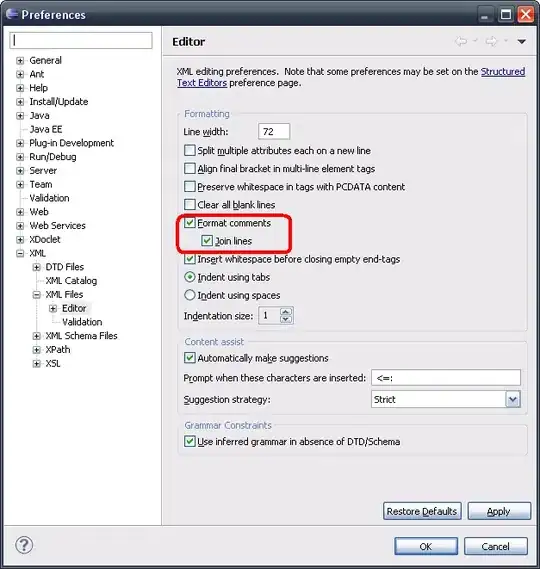Screen dimensions: 540x569
Task: Maximize the Preferences window
Action: [506, 15]
